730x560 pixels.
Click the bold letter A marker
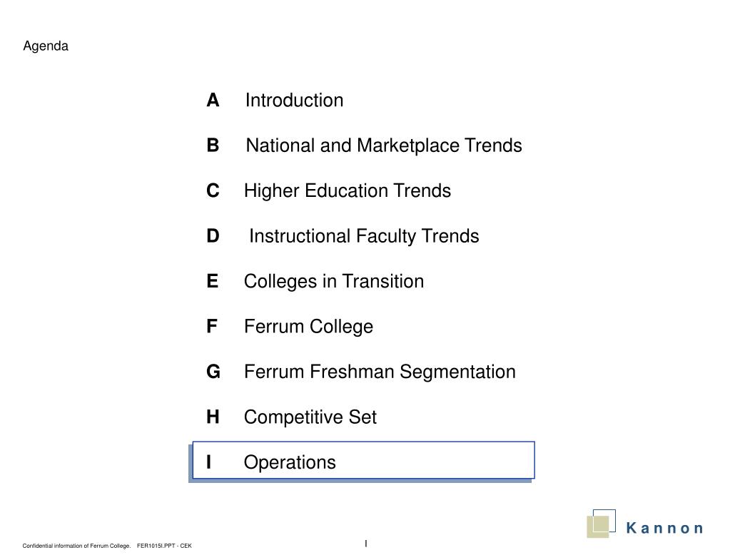[213, 100]
